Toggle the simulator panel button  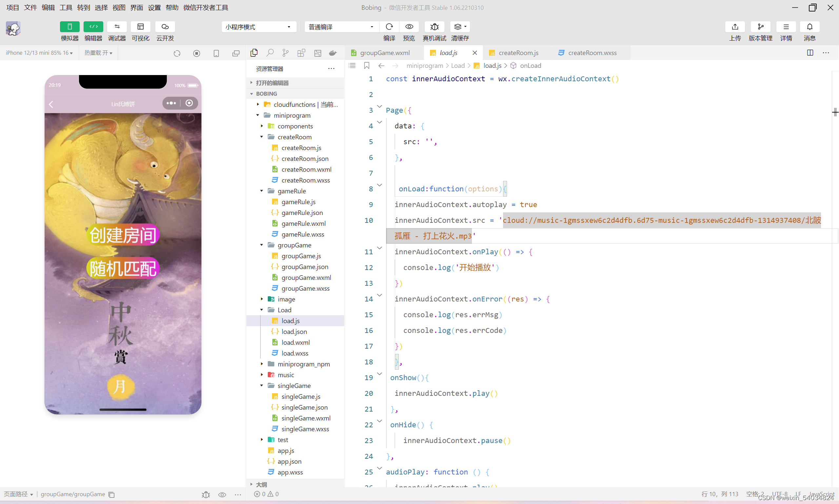click(69, 27)
